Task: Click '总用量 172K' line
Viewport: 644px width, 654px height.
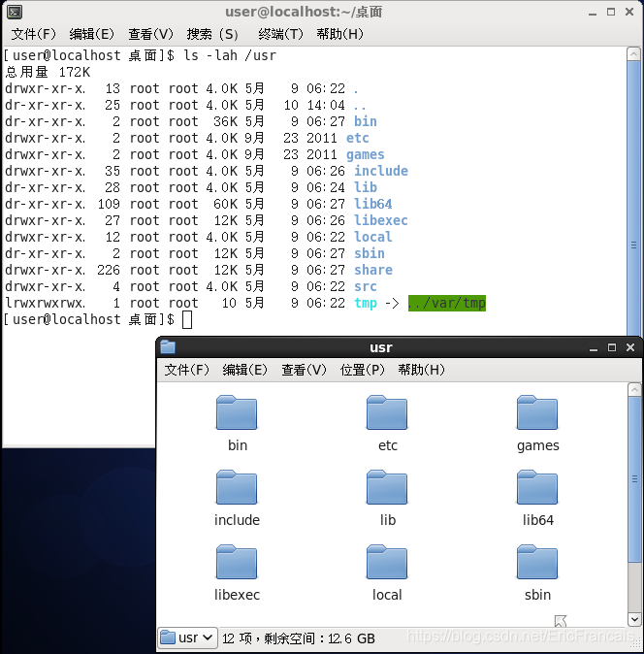Action: pos(48,72)
